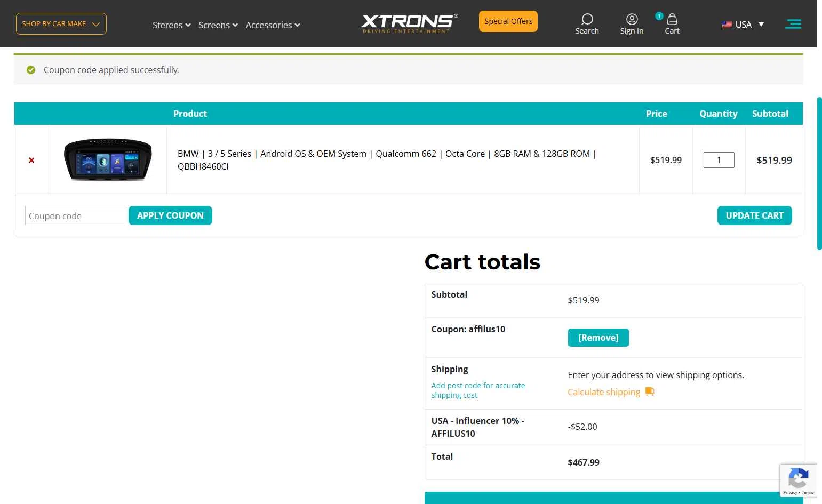This screenshot has width=822, height=504.
Task: Click the Apply Coupon button
Action: point(170,215)
